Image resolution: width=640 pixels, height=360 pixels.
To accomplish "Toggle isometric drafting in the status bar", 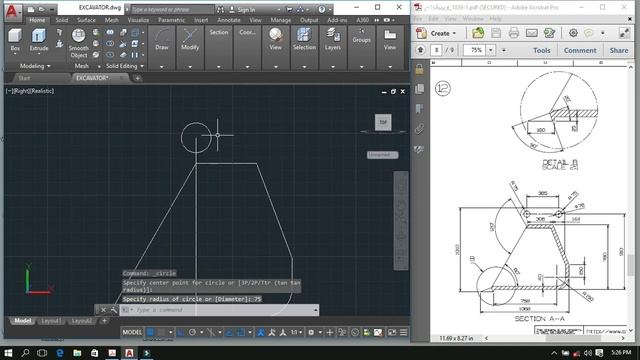I will [x=211, y=333].
